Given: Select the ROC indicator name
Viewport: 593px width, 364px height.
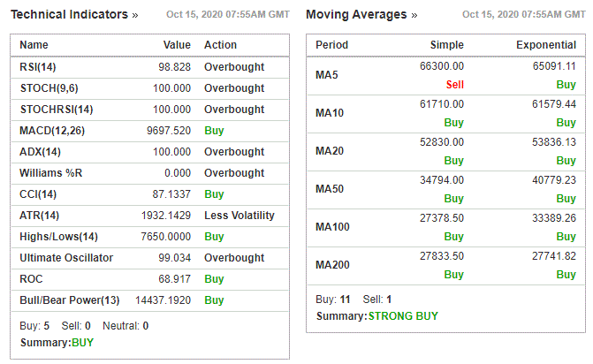Looking at the screenshot, I should pyautogui.click(x=31, y=278).
